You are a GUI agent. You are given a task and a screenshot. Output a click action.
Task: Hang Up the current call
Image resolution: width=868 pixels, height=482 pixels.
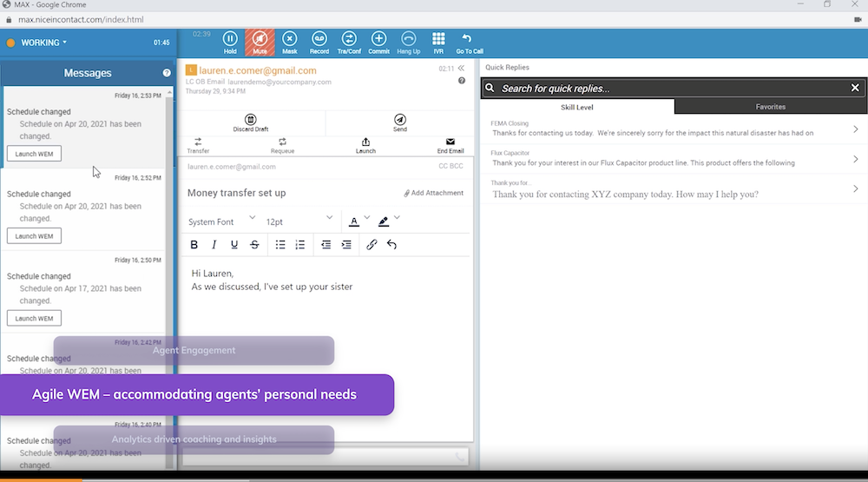pyautogui.click(x=409, y=43)
